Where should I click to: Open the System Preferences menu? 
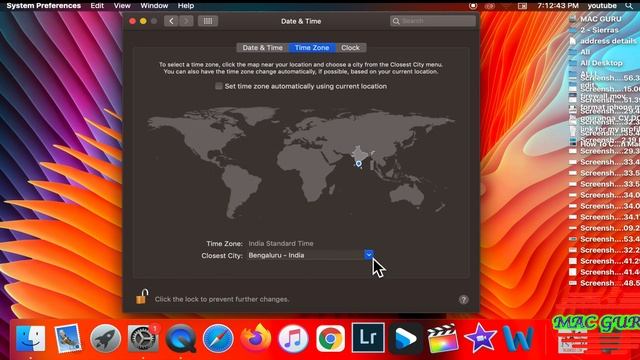click(43, 6)
